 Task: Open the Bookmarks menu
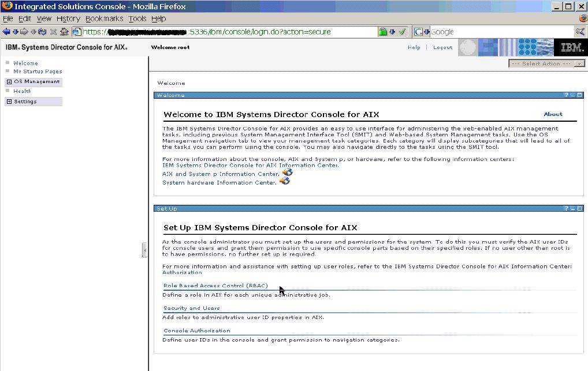pyautogui.click(x=104, y=18)
